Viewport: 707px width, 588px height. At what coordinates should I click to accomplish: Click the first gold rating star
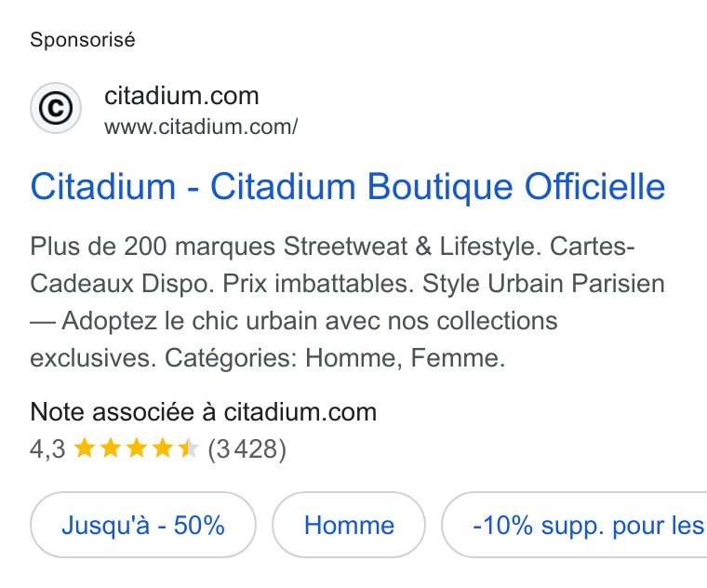(85, 448)
